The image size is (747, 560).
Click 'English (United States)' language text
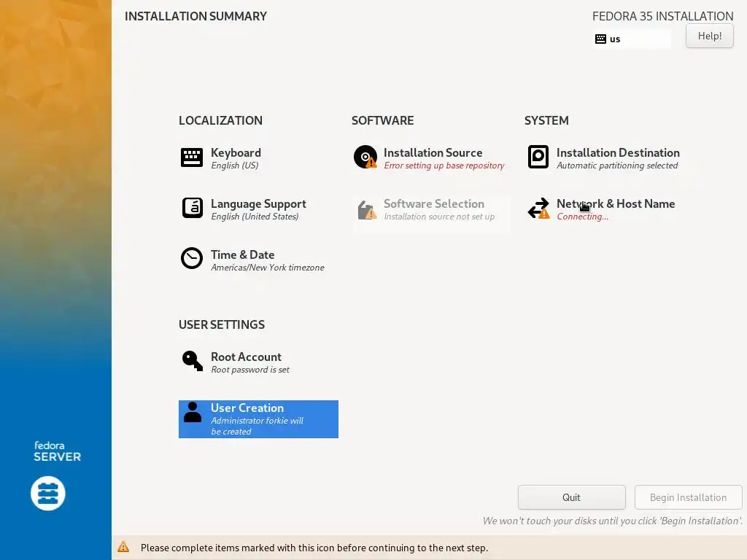[255, 217]
